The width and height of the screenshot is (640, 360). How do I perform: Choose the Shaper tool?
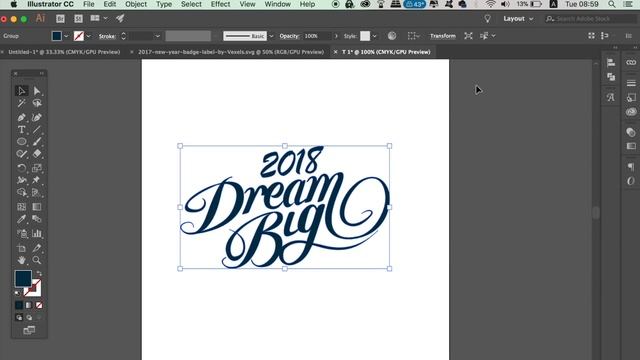click(x=22, y=154)
